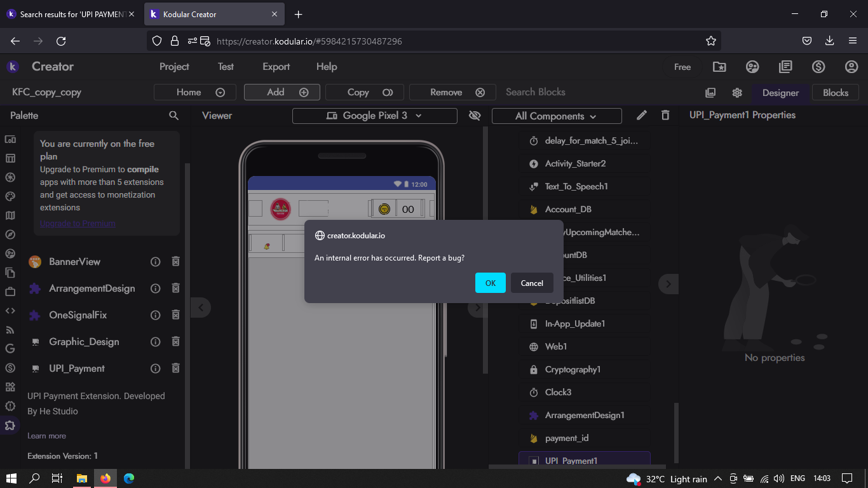Click the rename pencil icon

point(642,115)
